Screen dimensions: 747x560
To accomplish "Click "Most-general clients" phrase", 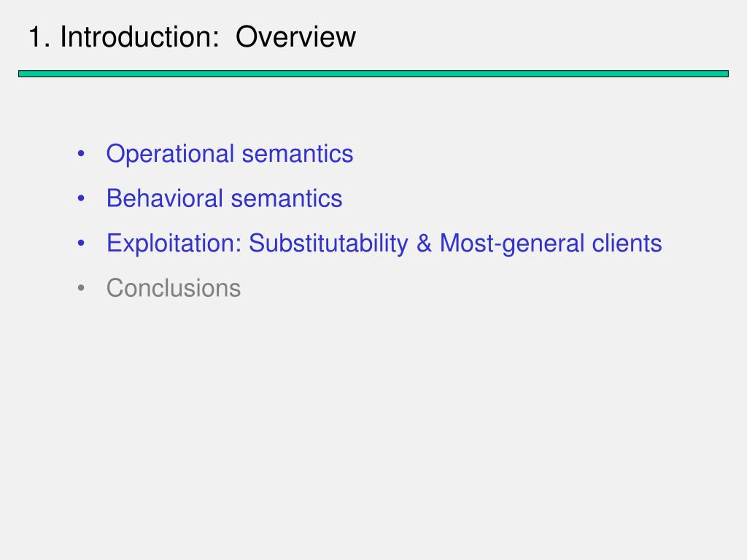I will pos(551,244).
